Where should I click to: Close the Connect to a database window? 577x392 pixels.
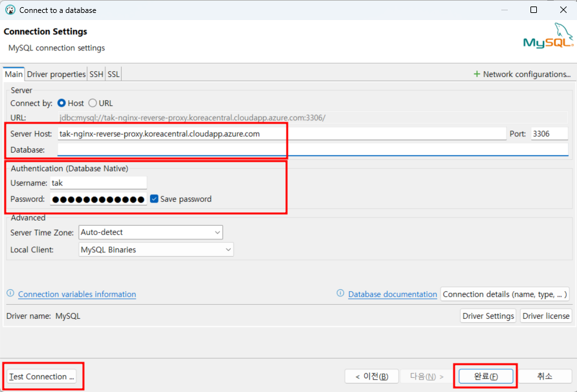coord(563,10)
